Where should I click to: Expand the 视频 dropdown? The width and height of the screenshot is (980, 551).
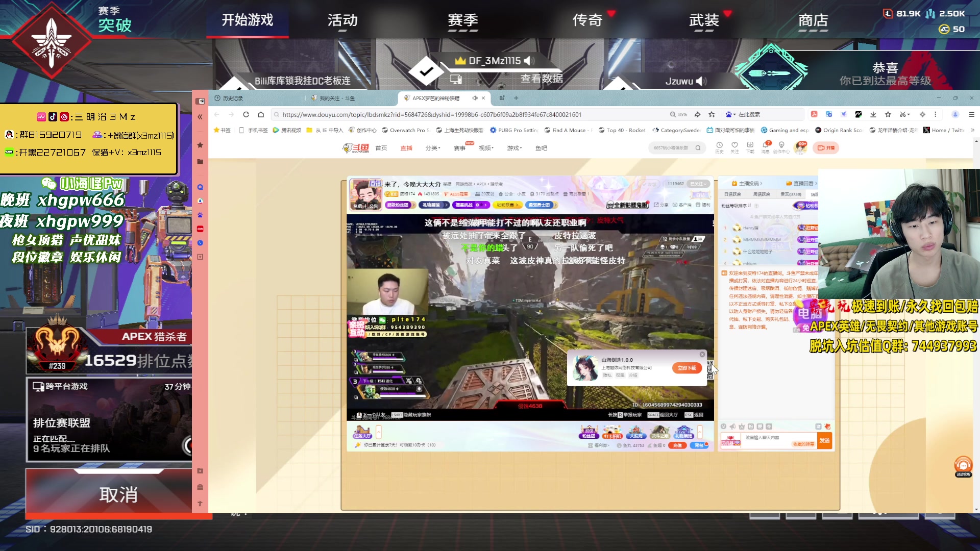click(x=486, y=148)
